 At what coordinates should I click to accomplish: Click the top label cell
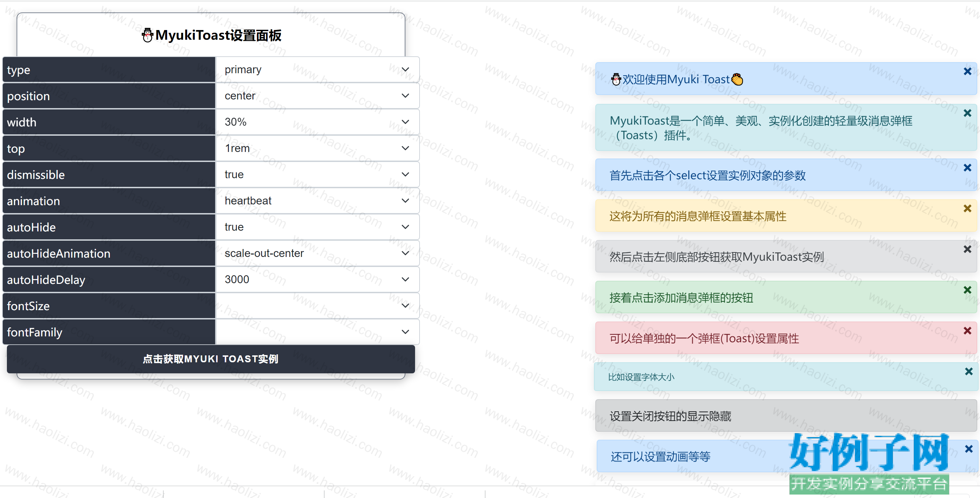(x=109, y=149)
